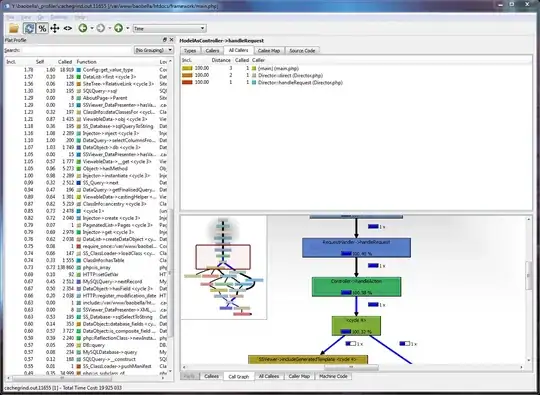Open the Go menu
540x395 pixels.
tap(41, 17)
